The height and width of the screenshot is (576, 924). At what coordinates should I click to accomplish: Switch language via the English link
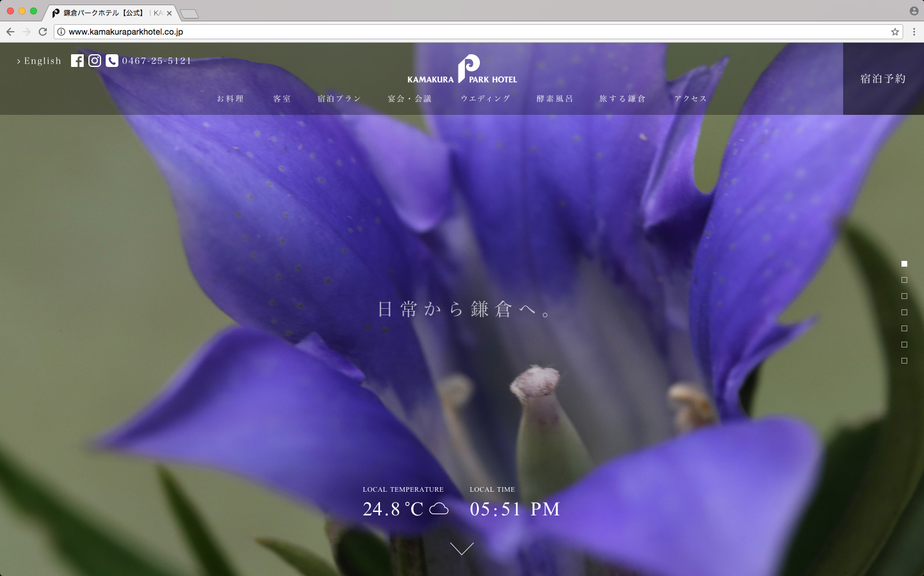point(39,61)
